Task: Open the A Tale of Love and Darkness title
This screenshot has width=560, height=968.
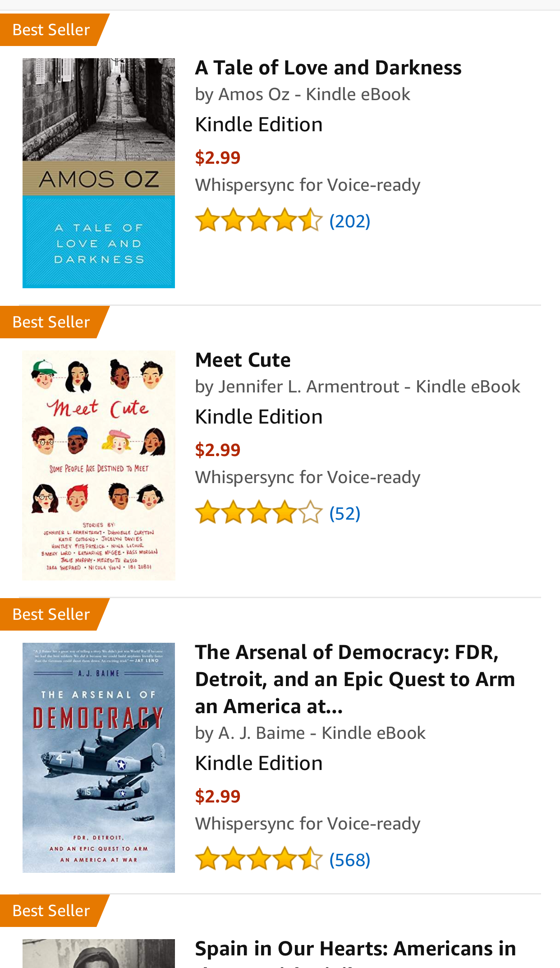Action: pyautogui.click(x=328, y=68)
